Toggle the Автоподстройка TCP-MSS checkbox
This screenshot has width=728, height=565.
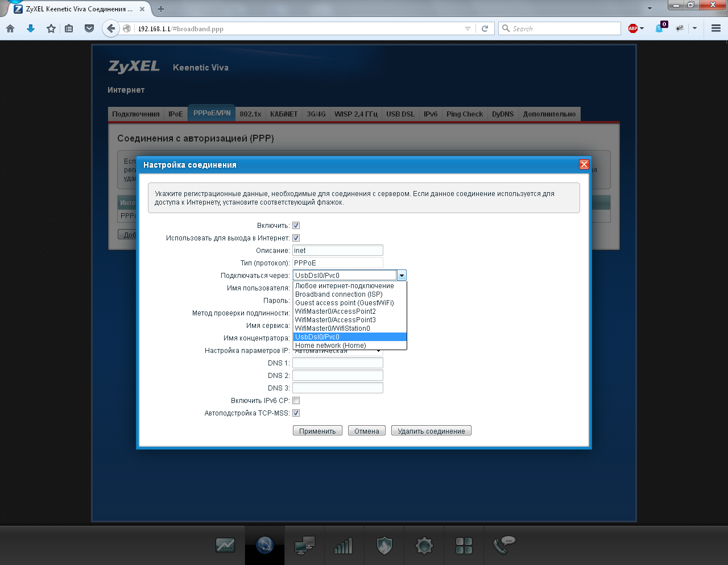(296, 413)
